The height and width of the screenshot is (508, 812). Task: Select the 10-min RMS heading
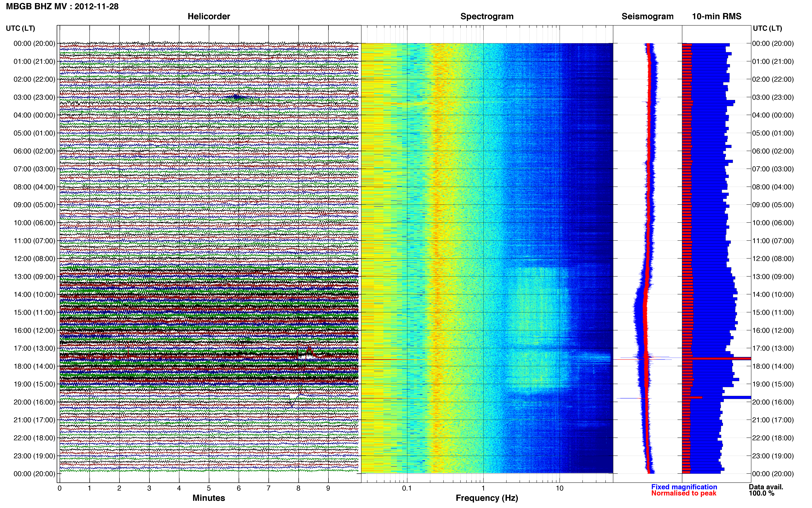tap(717, 16)
